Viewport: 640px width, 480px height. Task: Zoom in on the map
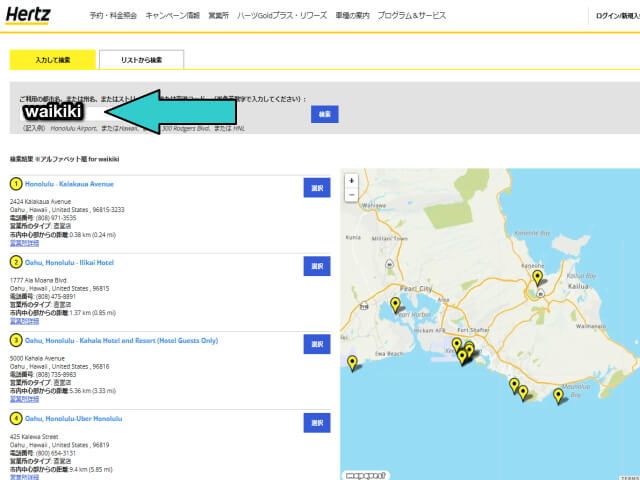tap(351, 181)
